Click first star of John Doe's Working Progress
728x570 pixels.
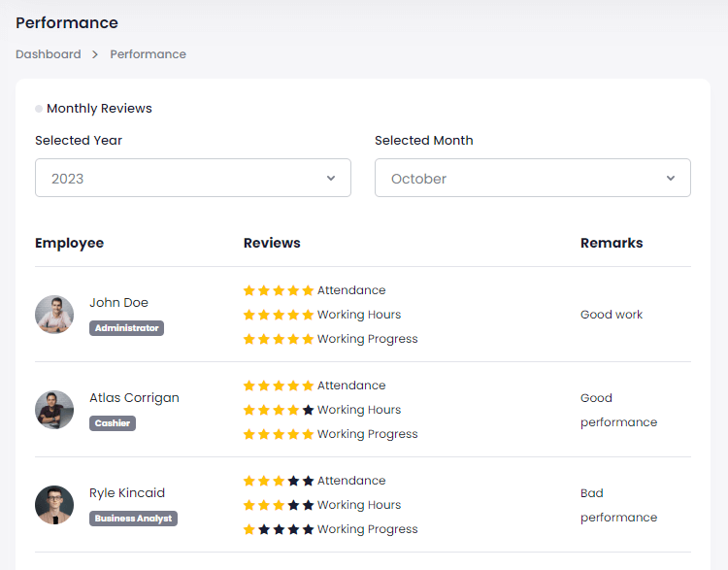(249, 339)
